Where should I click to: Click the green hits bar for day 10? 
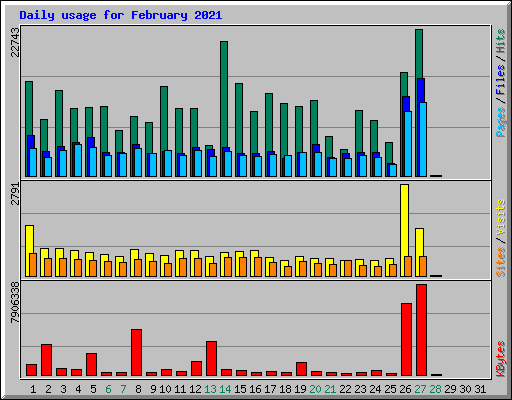pos(164,118)
